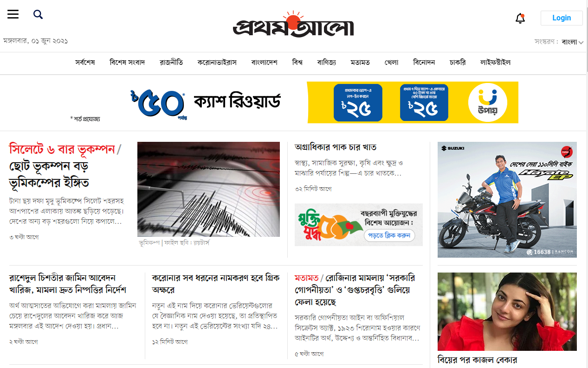
Task: Open the অগ্রাধিকার পাক চার খাত article
Action: (x=336, y=147)
